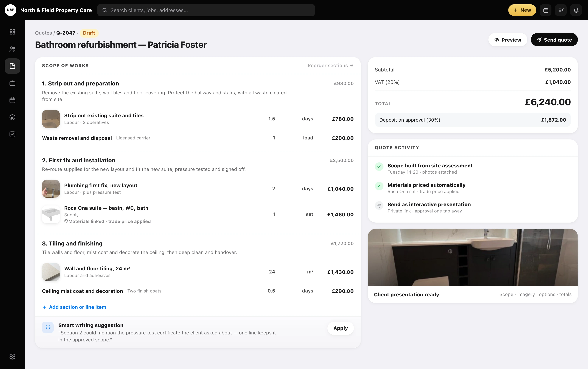Click the Send quote button
Image resolution: width=588 pixels, height=369 pixels.
click(x=554, y=40)
